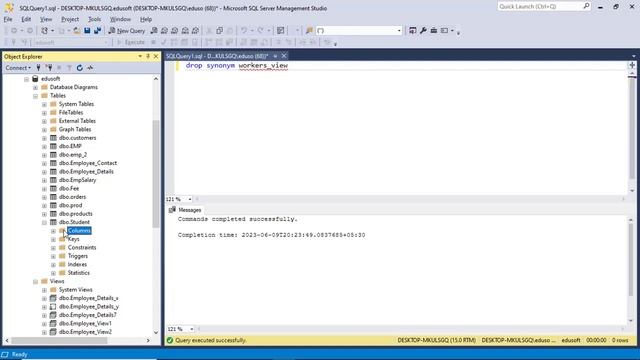Click the Execute query button

coord(131,42)
